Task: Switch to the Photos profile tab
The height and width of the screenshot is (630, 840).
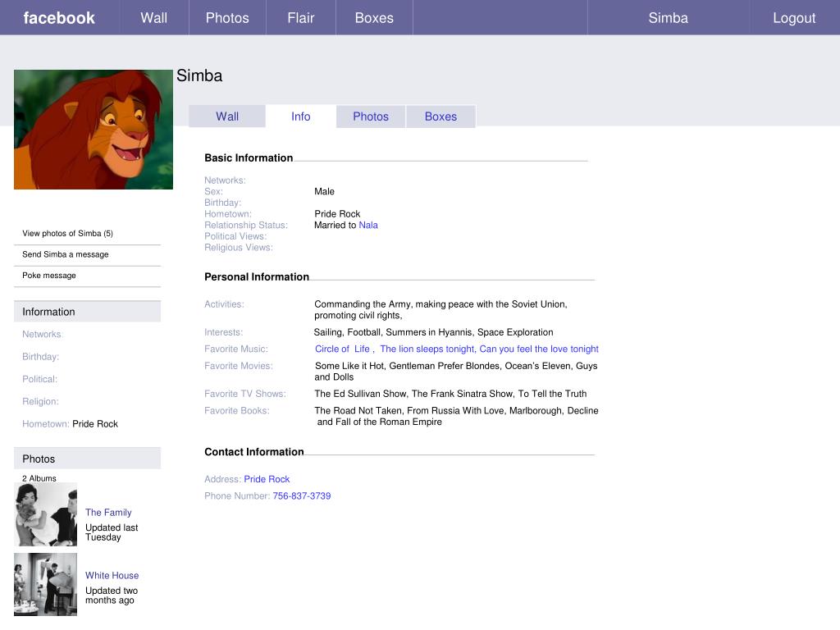Action: [371, 116]
